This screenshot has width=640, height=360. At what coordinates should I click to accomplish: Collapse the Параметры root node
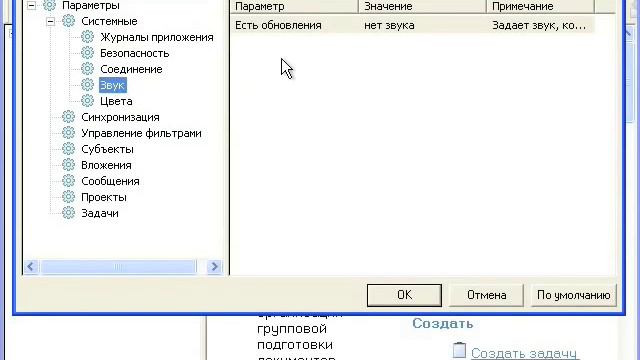click(x=31, y=5)
